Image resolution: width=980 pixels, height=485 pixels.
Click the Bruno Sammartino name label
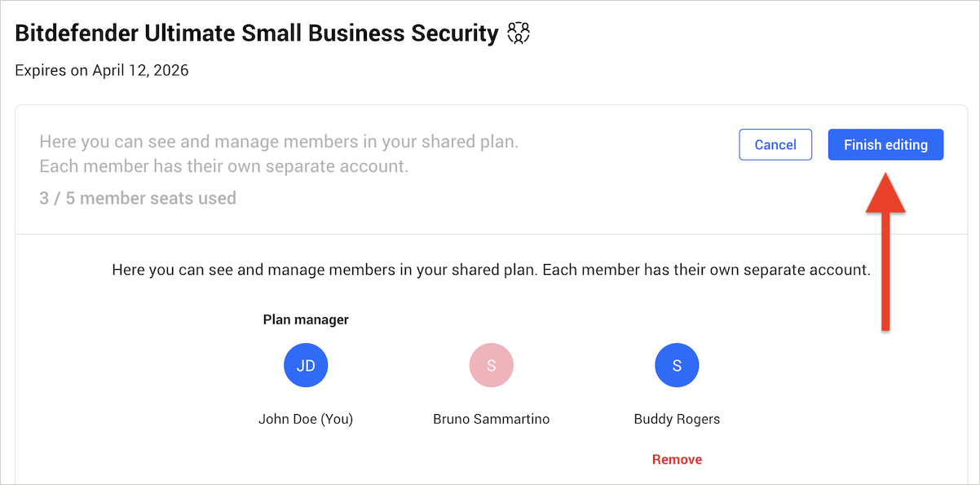tap(491, 418)
